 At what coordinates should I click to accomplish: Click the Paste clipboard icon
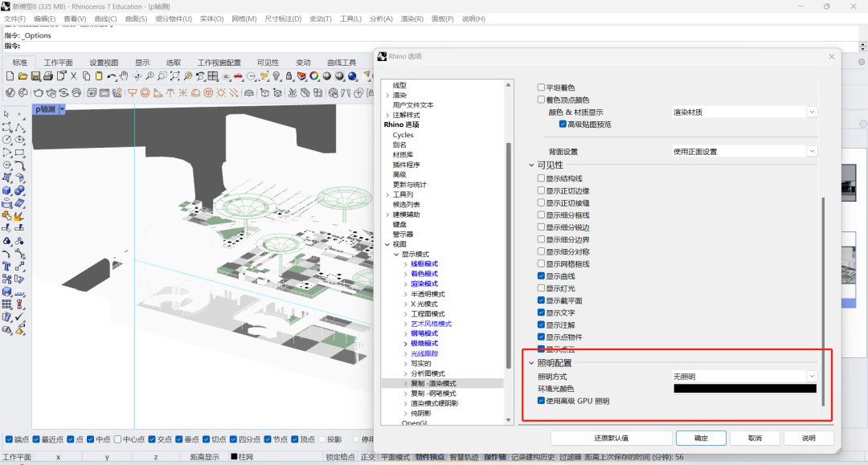click(99, 76)
